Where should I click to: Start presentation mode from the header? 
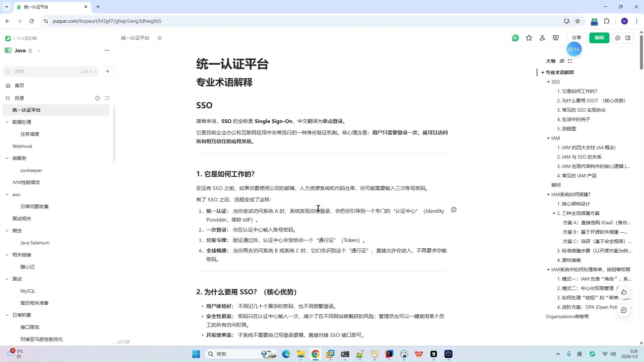556,38
